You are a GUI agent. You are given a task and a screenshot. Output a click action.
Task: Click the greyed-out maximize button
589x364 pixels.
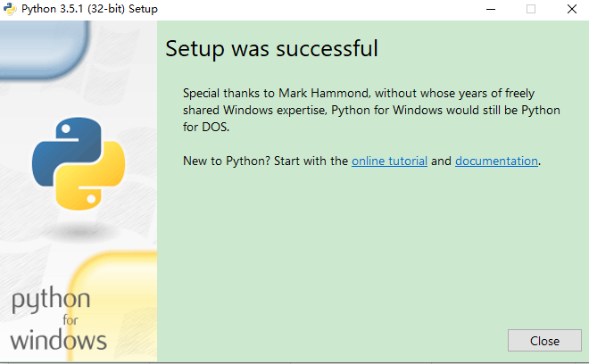[531, 9]
